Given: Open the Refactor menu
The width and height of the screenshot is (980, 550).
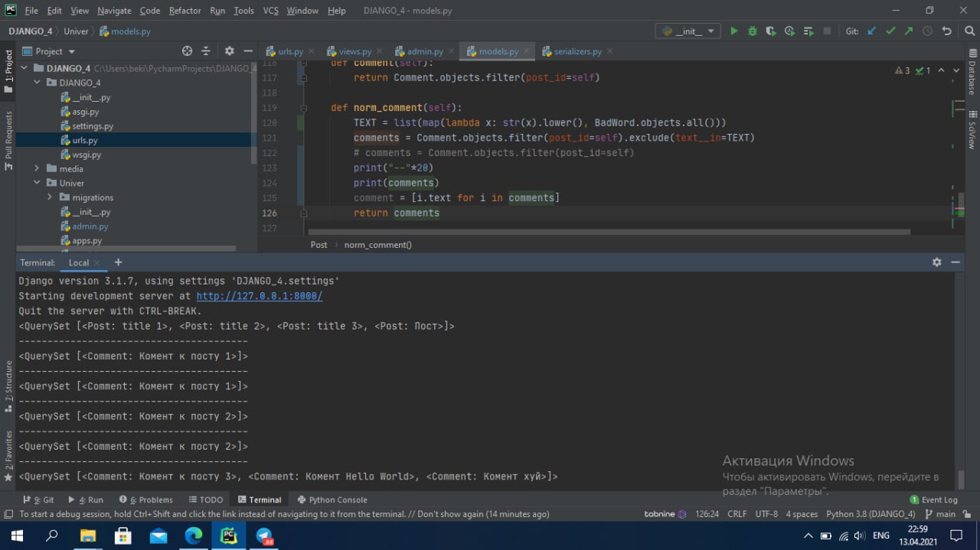Looking at the screenshot, I should [x=185, y=11].
